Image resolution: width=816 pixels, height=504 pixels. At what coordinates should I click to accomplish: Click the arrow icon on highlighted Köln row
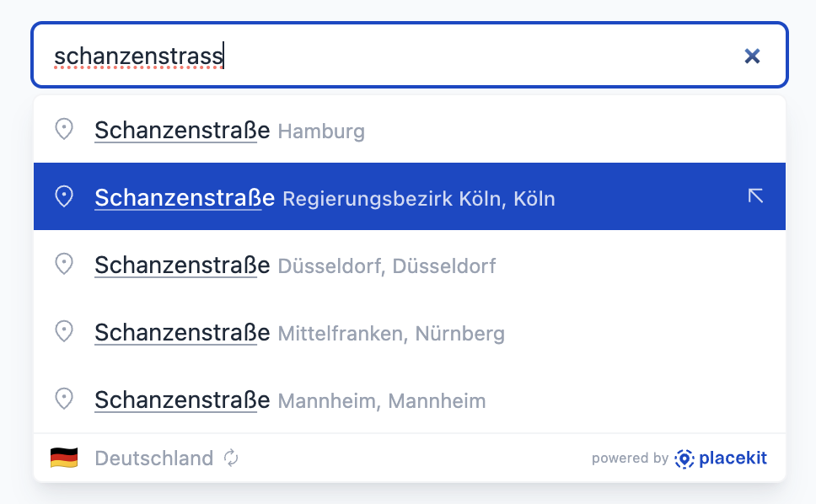[755, 196]
